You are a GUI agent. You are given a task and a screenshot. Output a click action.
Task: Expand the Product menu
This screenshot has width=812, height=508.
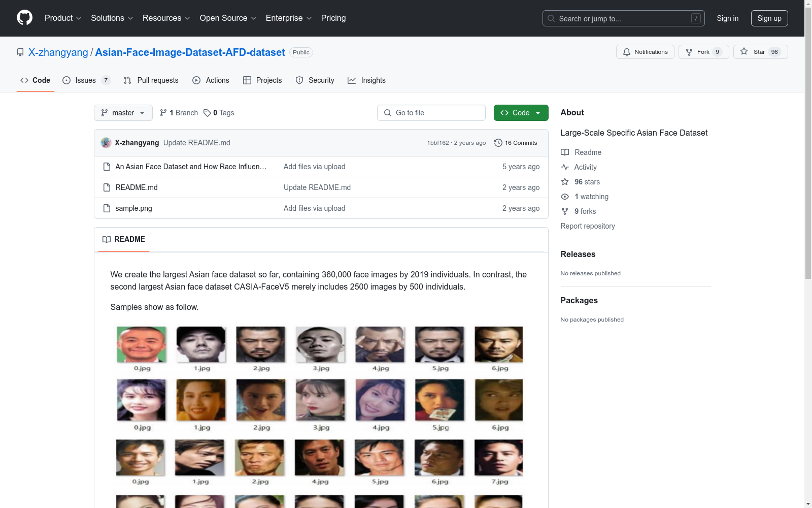tap(62, 18)
